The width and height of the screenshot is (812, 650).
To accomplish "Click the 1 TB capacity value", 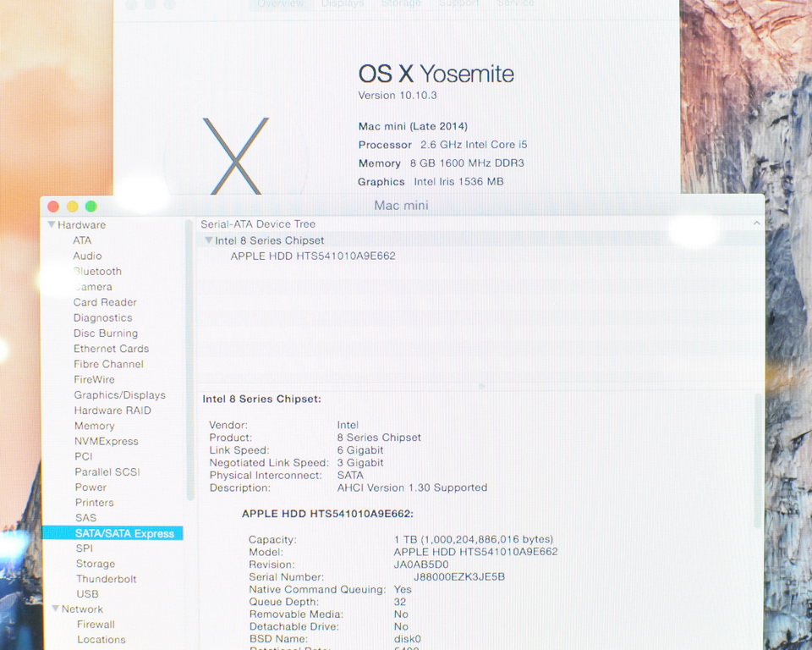I will tap(474, 540).
